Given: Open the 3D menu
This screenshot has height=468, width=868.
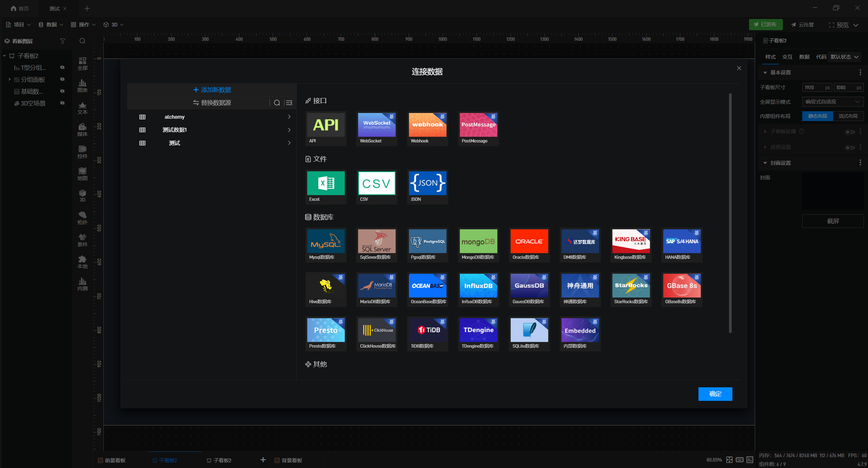Looking at the screenshot, I should pyautogui.click(x=114, y=25).
